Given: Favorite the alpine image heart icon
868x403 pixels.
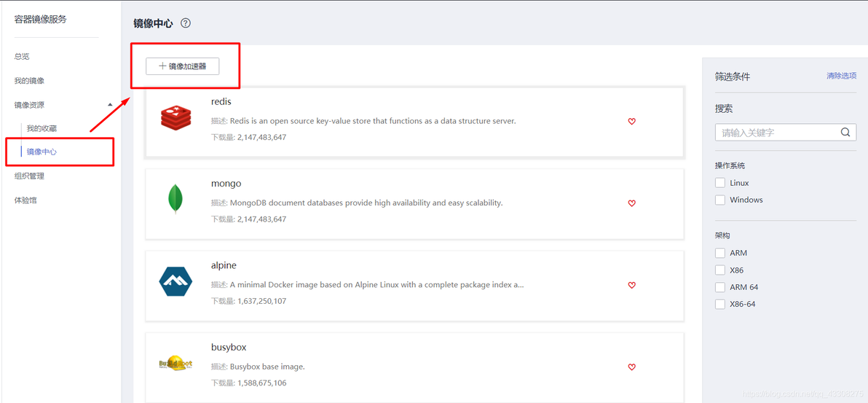Looking at the screenshot, I should tap(631, 285).
